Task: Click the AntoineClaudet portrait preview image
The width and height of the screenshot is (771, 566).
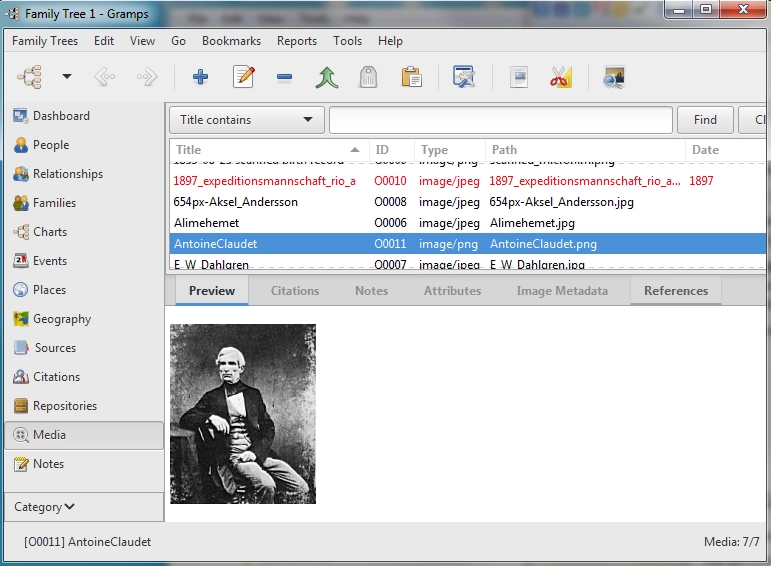Action: (243, 414)
